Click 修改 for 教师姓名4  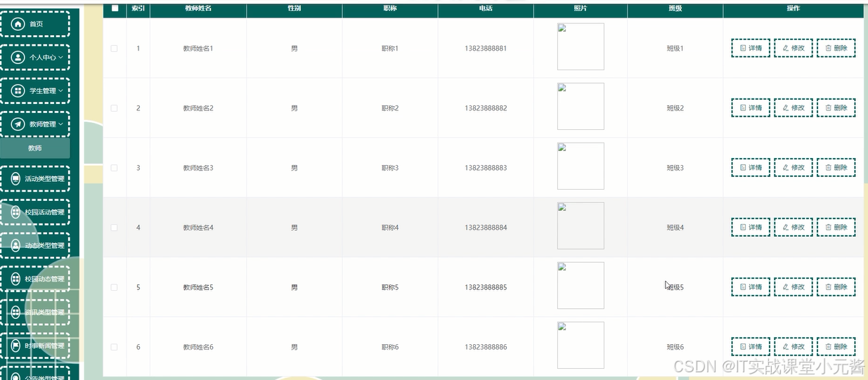pyautogui.click(x=793, y=228)
